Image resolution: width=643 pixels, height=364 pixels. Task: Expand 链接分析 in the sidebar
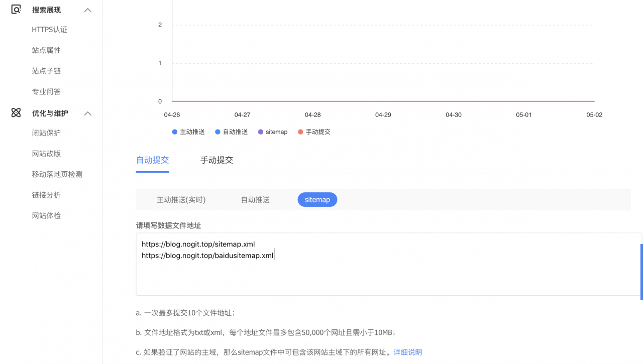(45, 194)
